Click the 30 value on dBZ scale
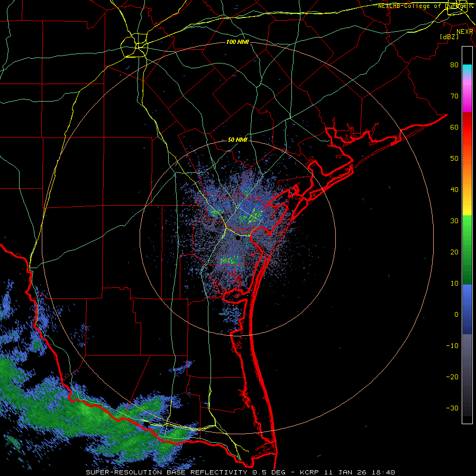476x476 pixels. point(454,221)
